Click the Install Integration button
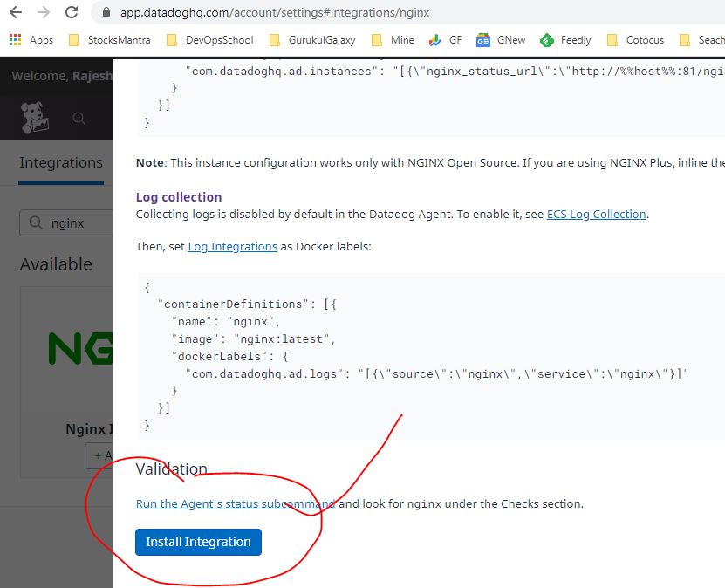Image resolution: width=725 pixels, height=588 pixels. [198, 542]
